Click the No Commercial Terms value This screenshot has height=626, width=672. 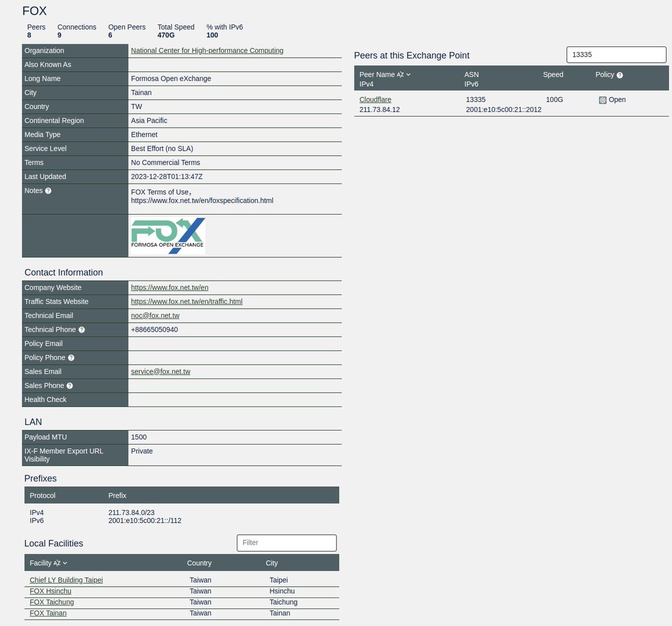click(x=165, y=163)
